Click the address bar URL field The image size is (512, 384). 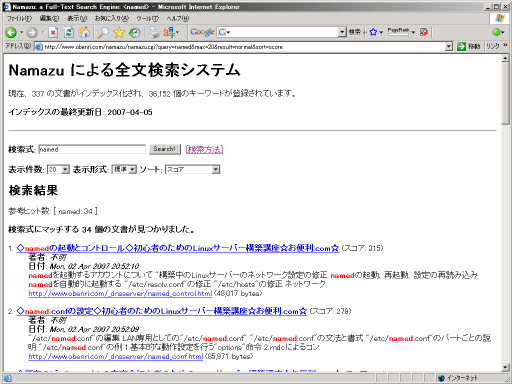click(x=244, y=47)
